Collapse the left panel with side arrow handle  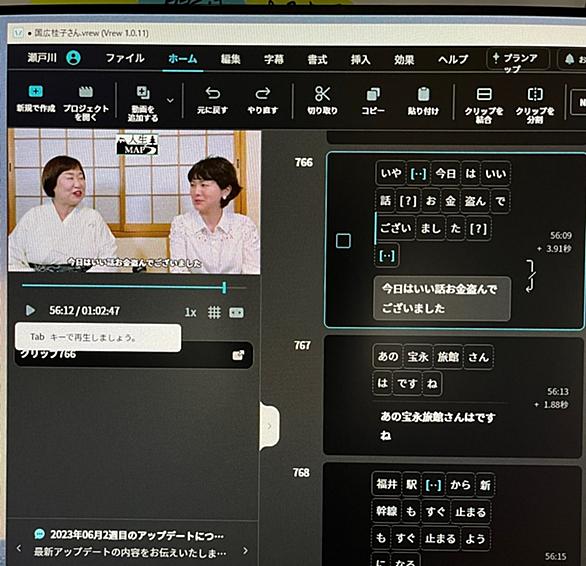pyautogui.click(x=269, y=426)
